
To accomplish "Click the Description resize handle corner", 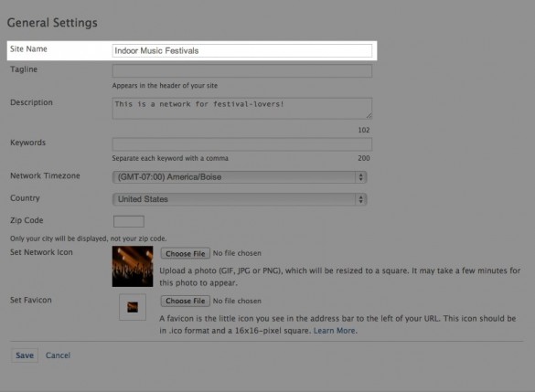I will [x=369, y=116].
